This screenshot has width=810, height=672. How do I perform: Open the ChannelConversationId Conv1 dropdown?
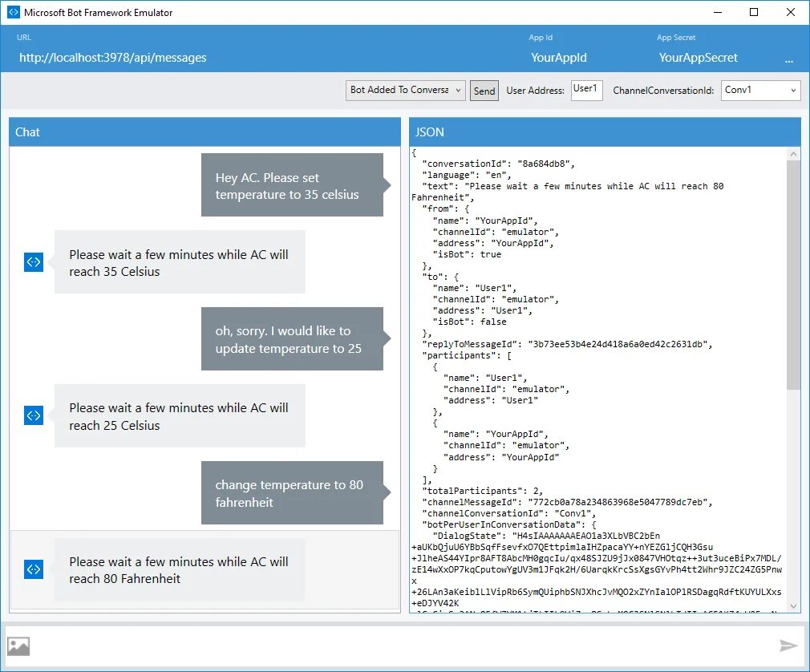point(760,91)
